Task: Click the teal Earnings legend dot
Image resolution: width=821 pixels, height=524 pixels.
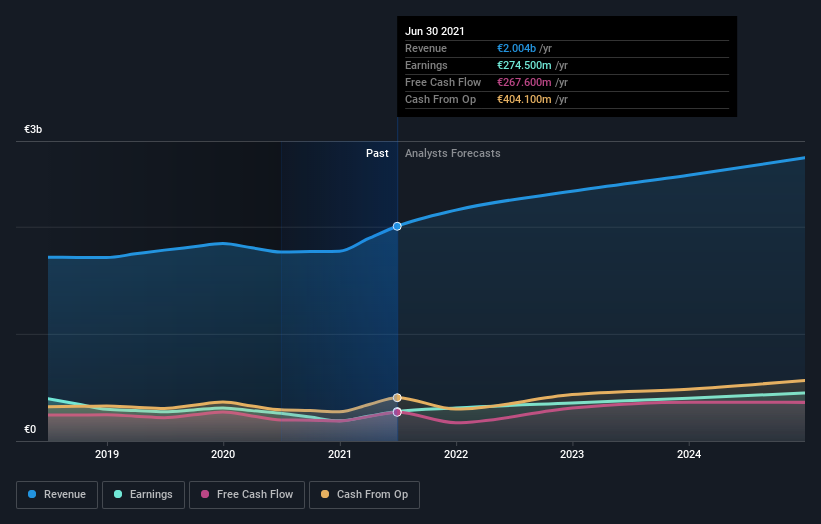Action: pyautogui.click(x=118, y=494)
